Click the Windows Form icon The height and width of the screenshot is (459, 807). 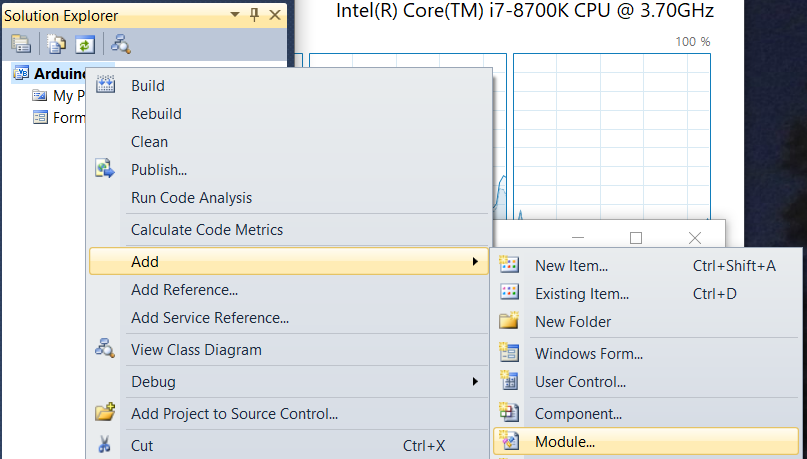(x=509, y=352)
